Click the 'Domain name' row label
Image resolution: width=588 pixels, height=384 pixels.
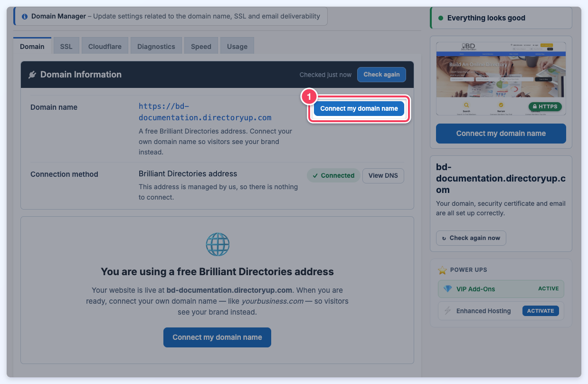(x=54, y=107)
